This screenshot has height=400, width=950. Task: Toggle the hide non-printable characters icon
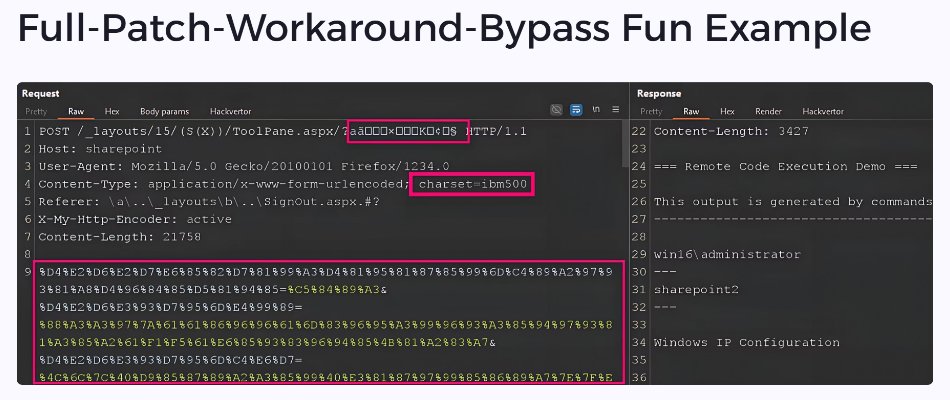pyautogui.click(x=556, y=110)
